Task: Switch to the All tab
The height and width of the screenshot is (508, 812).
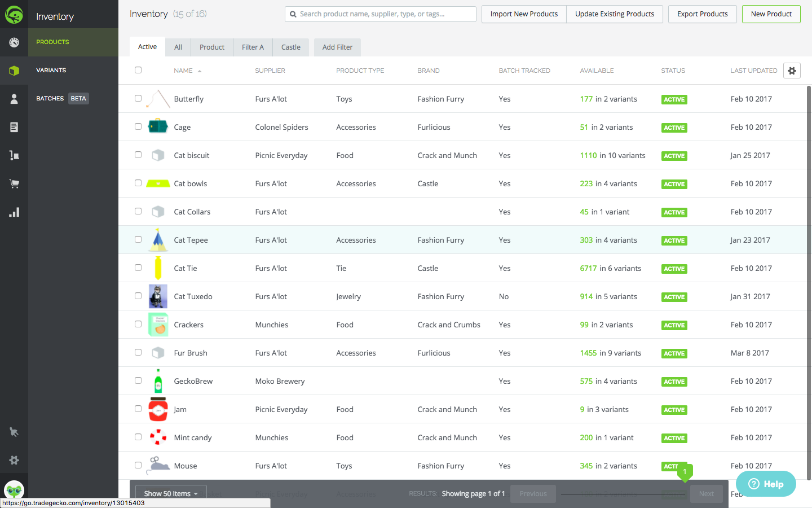Action: [178, 47]
